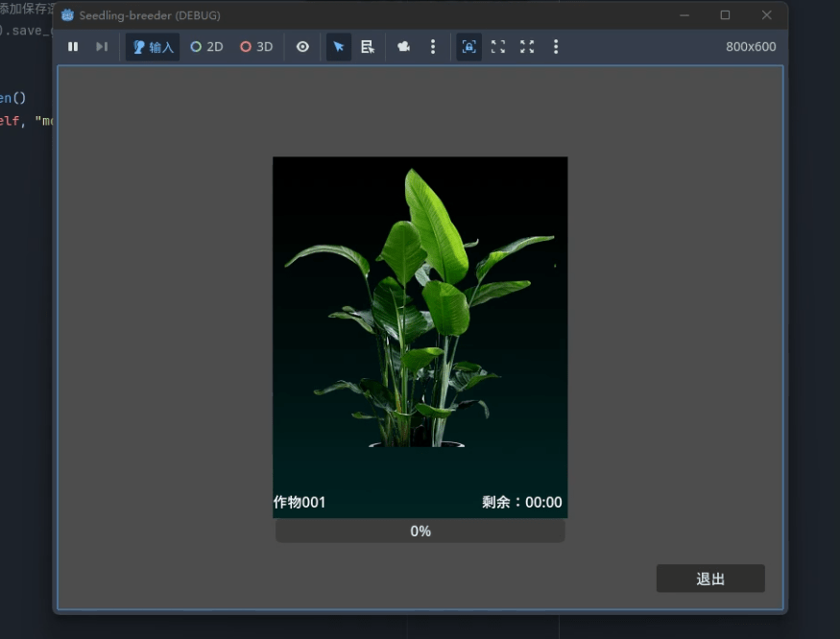This screenshot has width=840, height=639.
Task: Toggle the 输入 input mode button
Action: tap(153, 47)
